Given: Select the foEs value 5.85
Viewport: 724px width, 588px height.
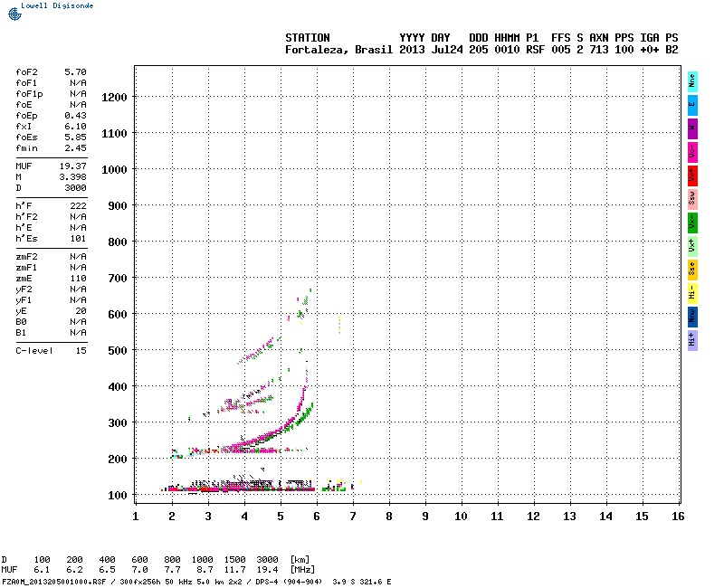Looking at the screenshot, I should click(x=75, y=138).
